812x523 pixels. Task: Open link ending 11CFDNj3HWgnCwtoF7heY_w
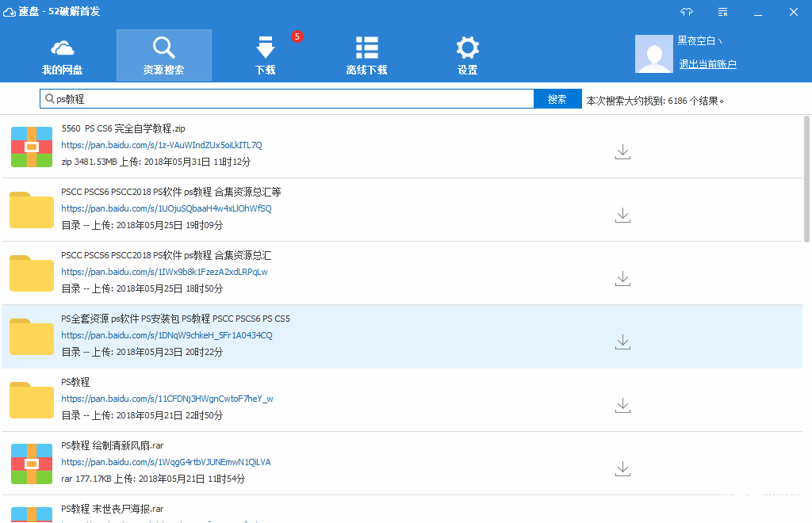pyautogui.click(x=167, y=399)
